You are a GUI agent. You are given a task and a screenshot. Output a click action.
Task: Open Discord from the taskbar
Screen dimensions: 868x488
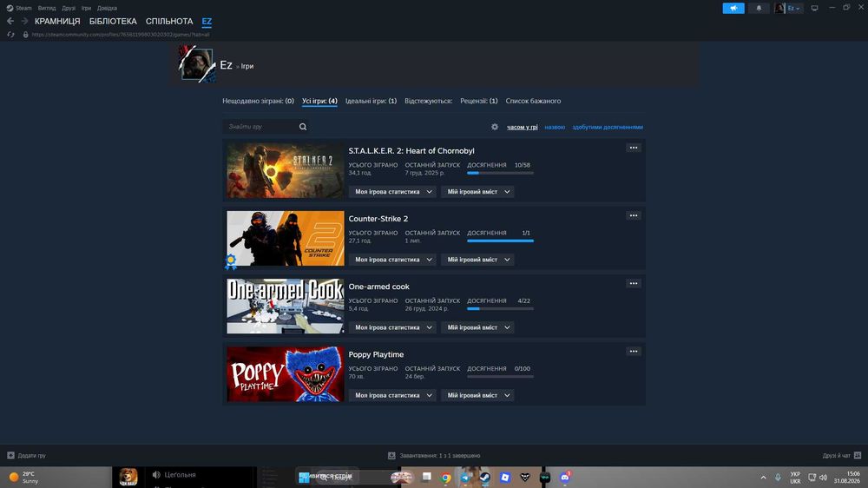pyautogui.click(x=565, y=477)
